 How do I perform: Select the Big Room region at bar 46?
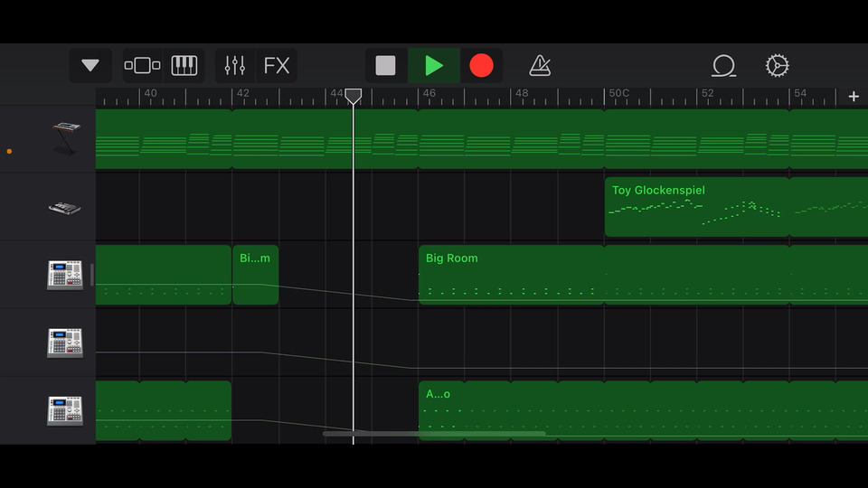(511, 275)
